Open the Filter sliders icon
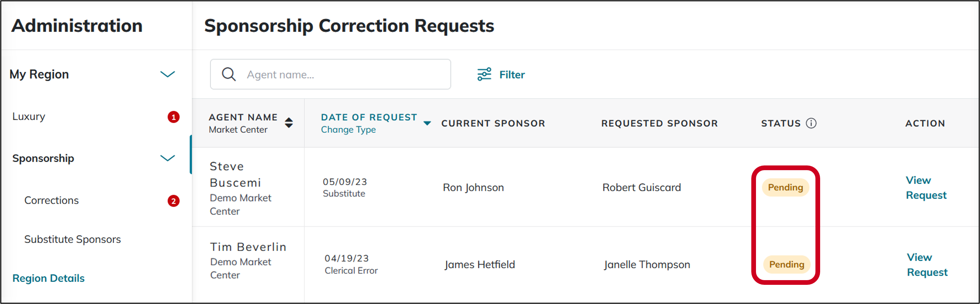This screenshot has width=980, height=304. coord(484,74)
